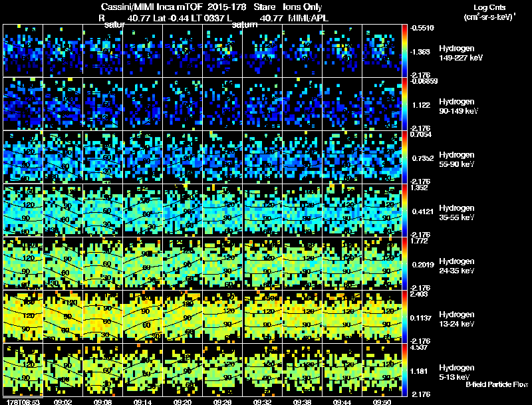Click the 4.537 color scale value

coord(419,347)
